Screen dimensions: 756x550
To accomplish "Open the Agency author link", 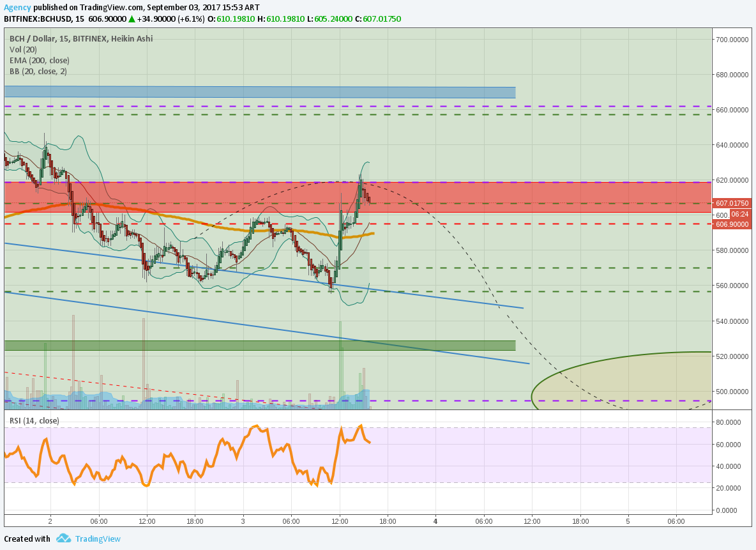I will pyautogui.click(x=17, y=7).
